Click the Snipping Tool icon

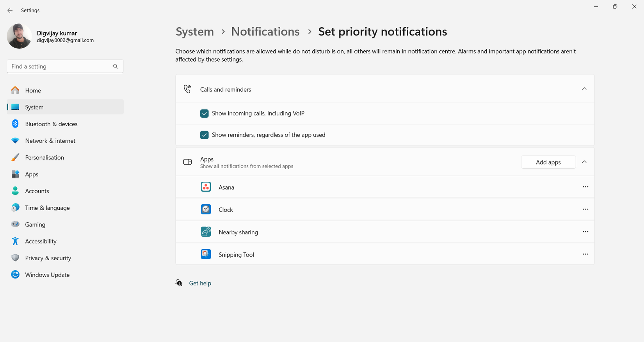click(x=206, y=254)
